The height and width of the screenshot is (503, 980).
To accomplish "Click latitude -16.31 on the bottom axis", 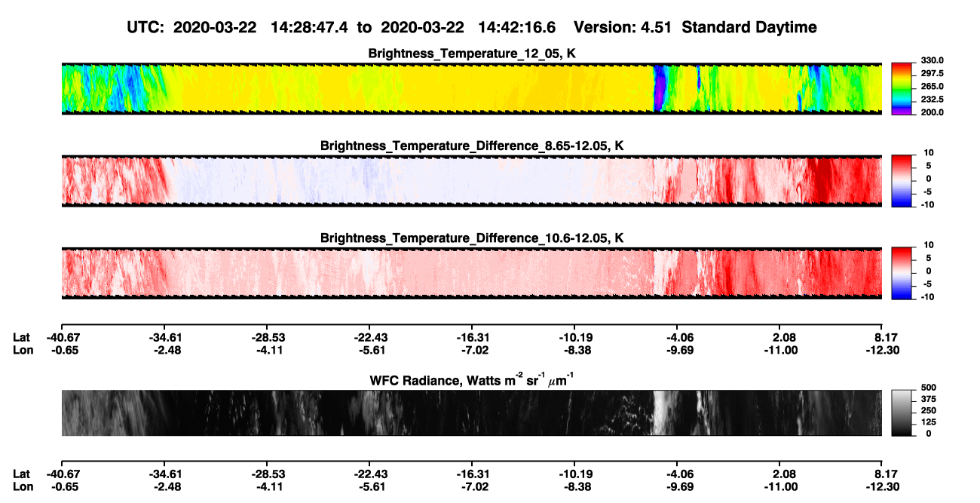I will [472, 474].
